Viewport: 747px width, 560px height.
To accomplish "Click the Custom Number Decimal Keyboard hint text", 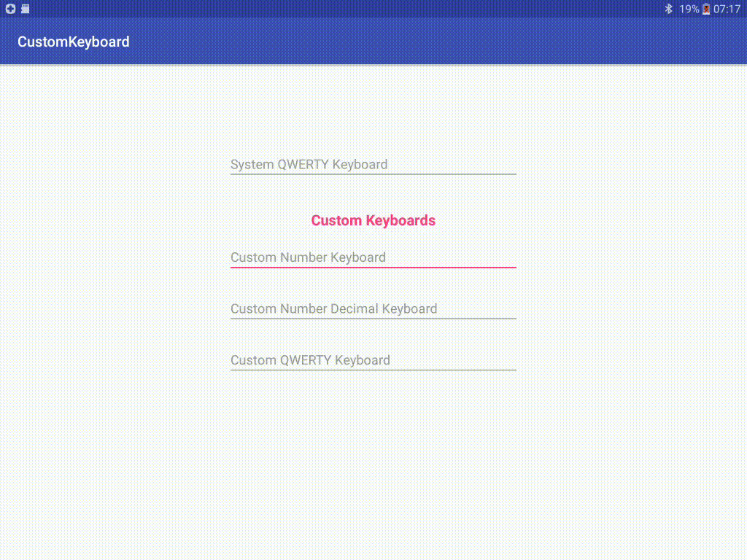I will [333, 308].
